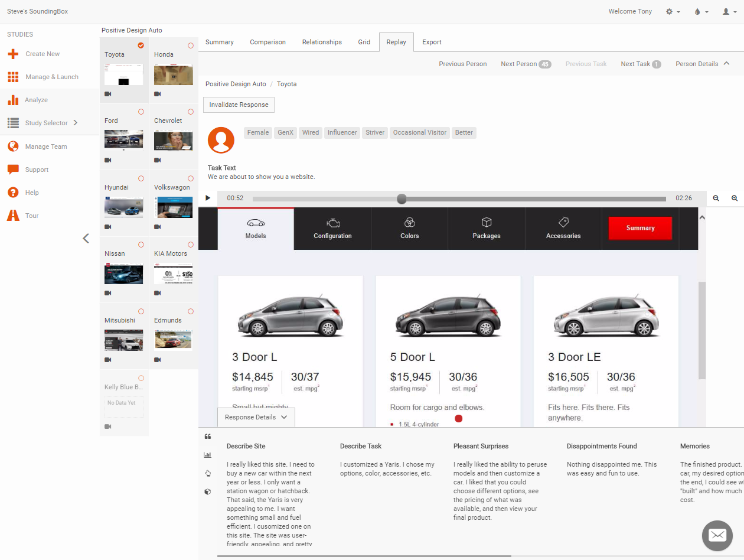Screen dimensions: 744x560
Task: Click the Support chat bubble icon
Action: tap(13, 170)
